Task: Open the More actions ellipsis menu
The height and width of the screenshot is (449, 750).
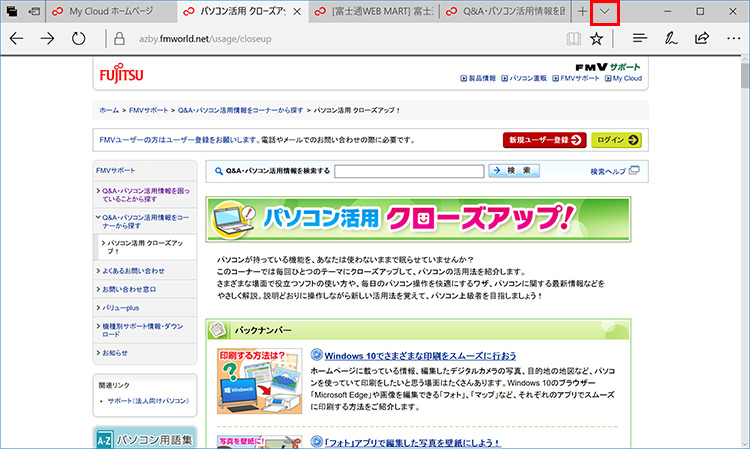Action: [732, 39]
